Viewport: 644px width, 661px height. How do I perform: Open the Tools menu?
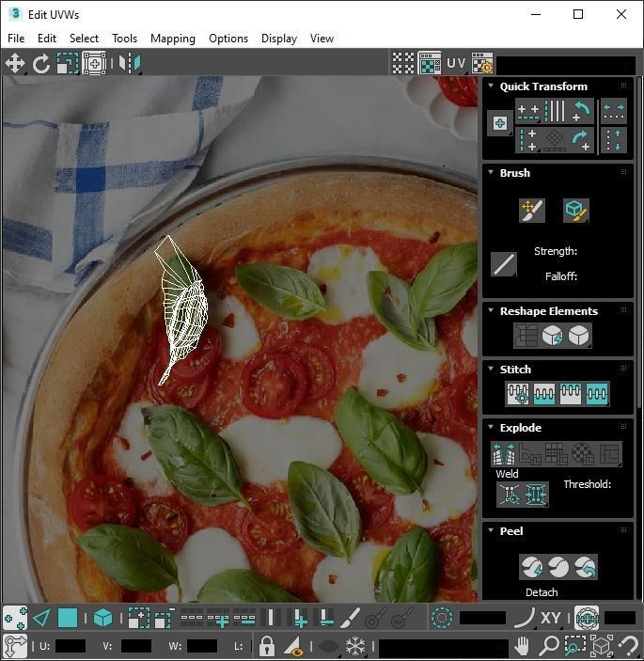coord(124,39)
